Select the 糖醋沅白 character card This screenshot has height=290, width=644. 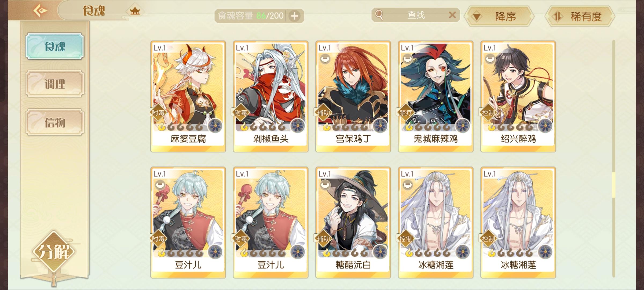click(x=353, y=223)
